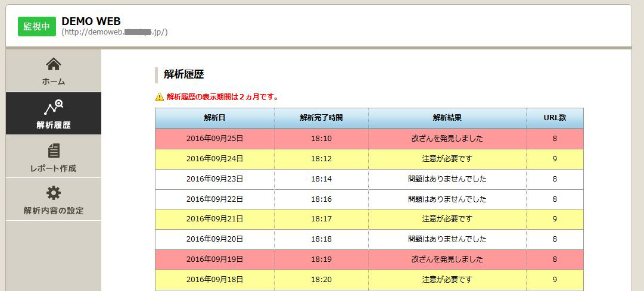The width and height of the screenshot is (644, 291).
Task: Click the analysis history graph icon
Action: coord(54,108)
